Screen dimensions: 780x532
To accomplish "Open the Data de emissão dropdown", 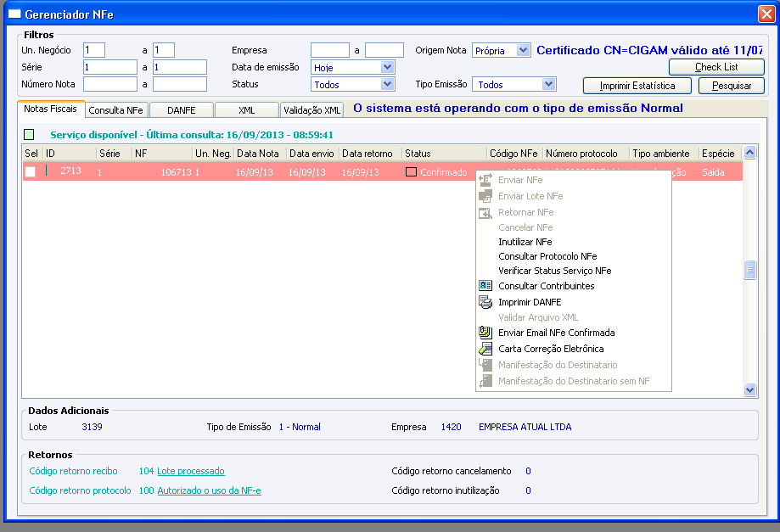I will click(388, 67).
